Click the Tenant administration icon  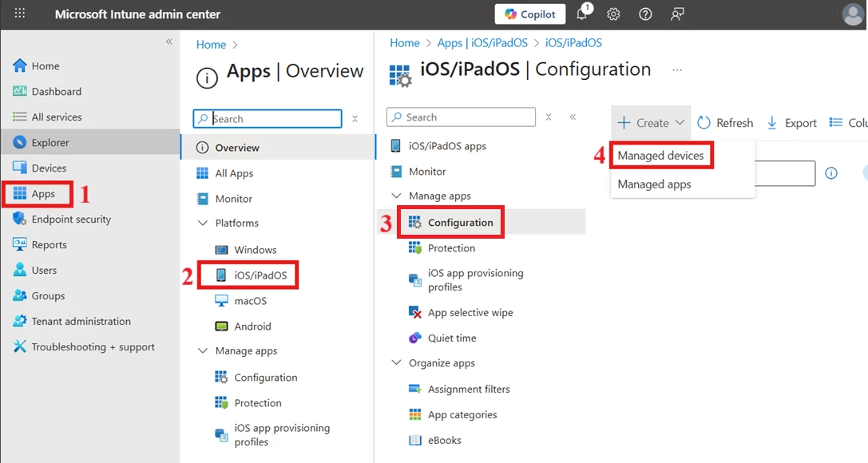[x=19, y=321]
